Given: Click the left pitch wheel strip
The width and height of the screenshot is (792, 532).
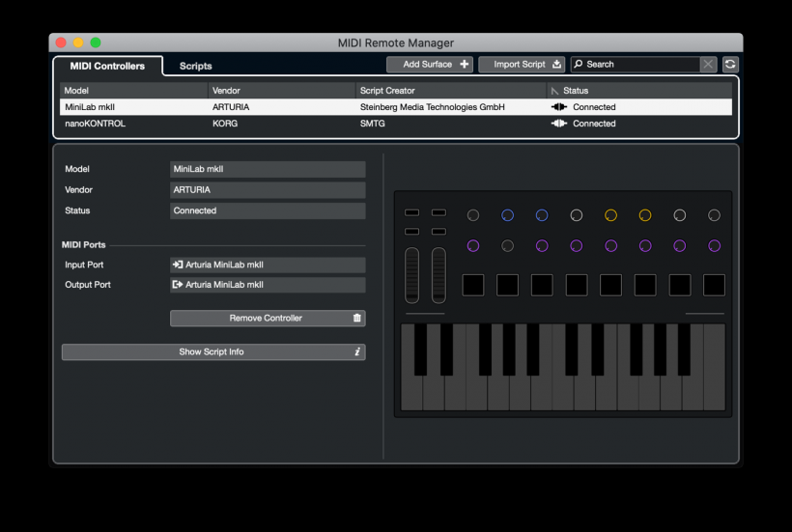Looking at the screenshot, I should click(x=411, y=275).
